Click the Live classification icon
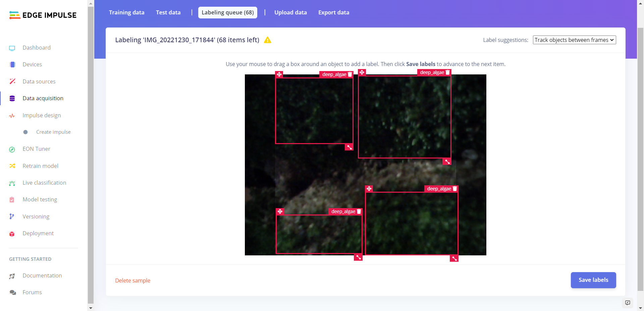This screenshot has height=311, width=644. click(x=12, y=183)
